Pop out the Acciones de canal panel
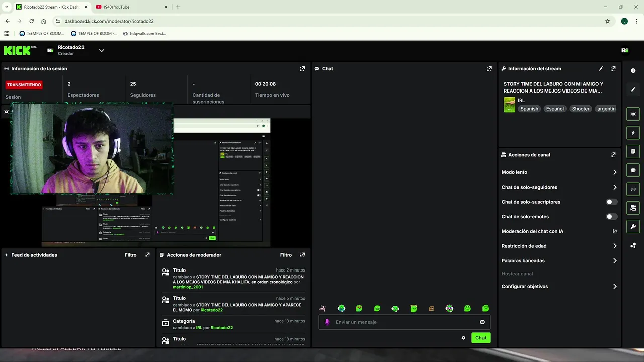The width and height of the screenshot is (644, 362). click(613, 155)
